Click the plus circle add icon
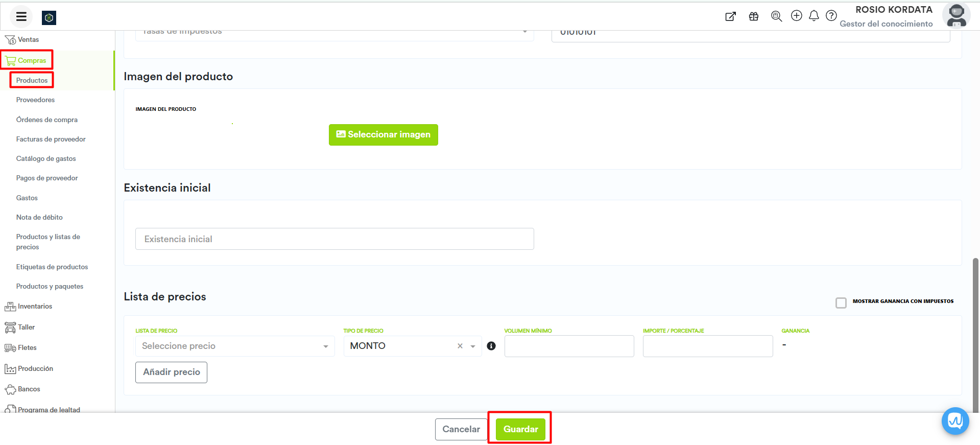 coord(796,16)
